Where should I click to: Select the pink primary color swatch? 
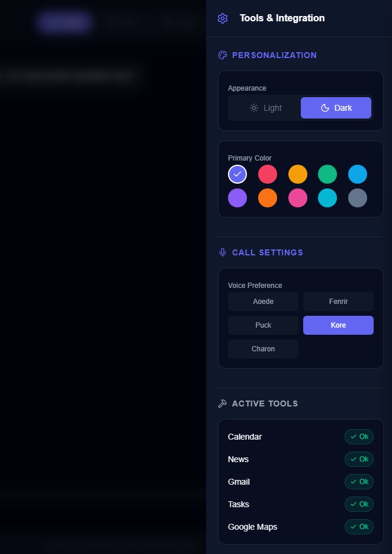[298, 198]
